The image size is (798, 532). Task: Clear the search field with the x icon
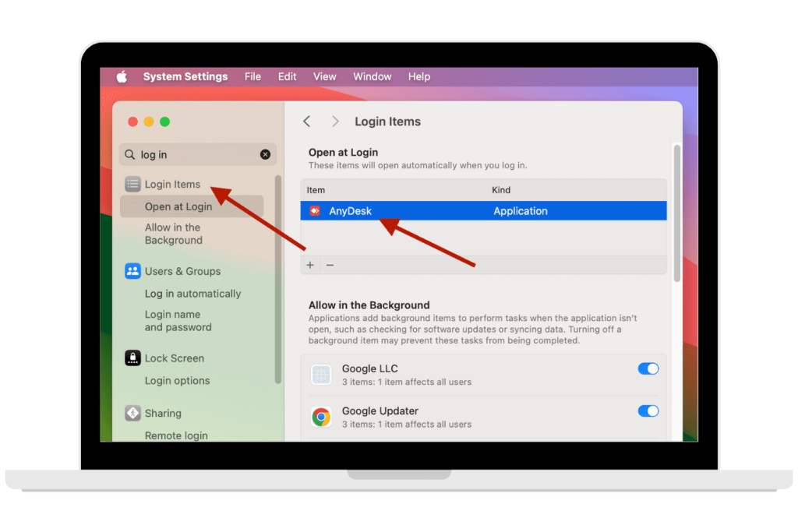pos(264,154)
